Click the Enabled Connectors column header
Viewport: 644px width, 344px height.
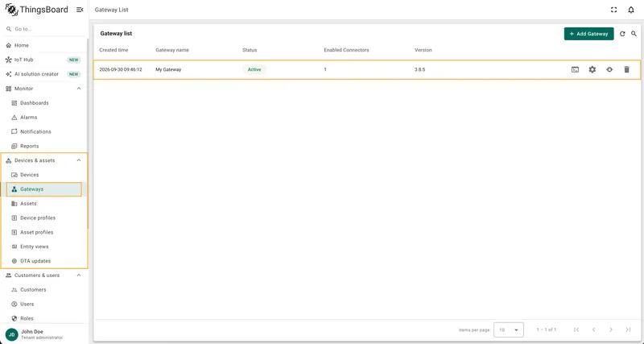coord(346,50)
